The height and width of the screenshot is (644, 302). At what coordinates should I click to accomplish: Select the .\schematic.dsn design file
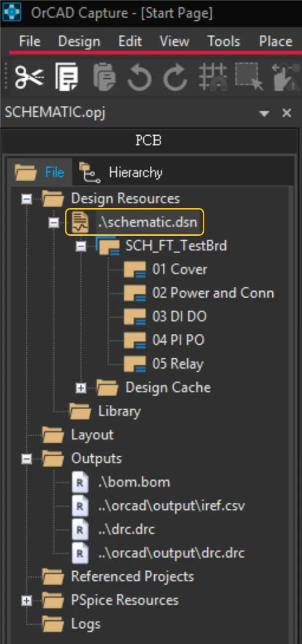(148, 222)
